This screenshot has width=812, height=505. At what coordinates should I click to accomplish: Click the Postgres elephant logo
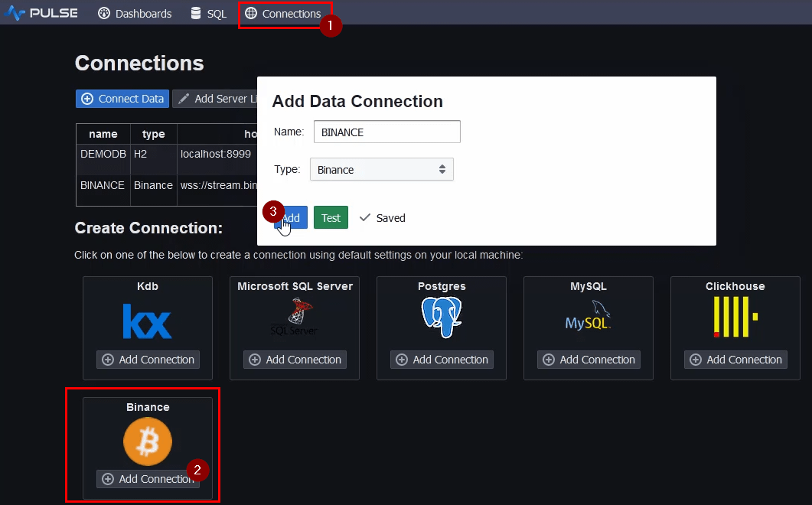click(442, 317)
